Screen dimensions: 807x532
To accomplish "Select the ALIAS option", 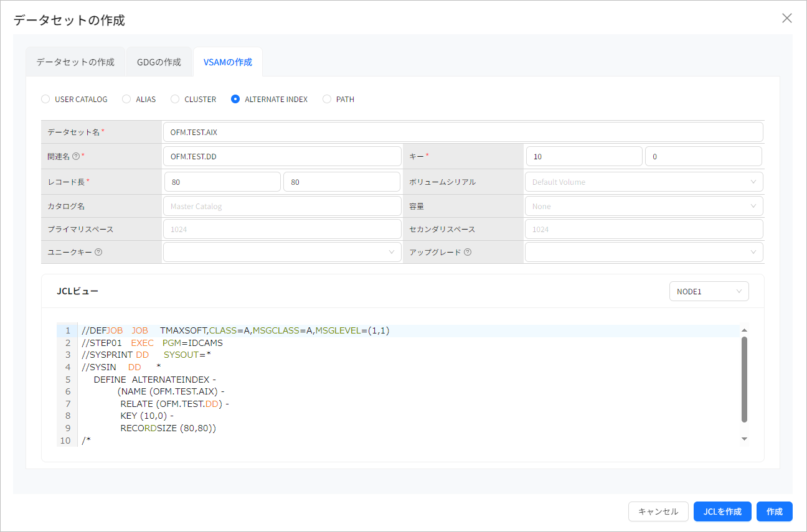I will 126,99.
